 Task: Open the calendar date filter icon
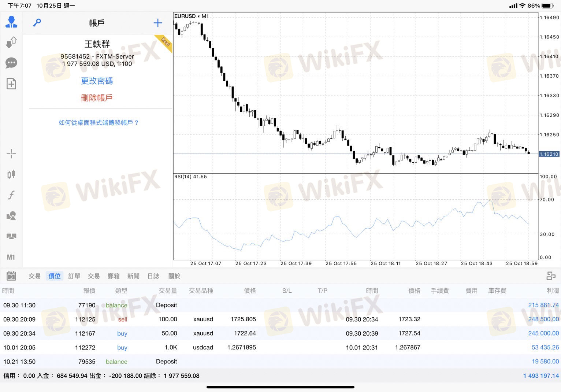tap(11, 276)
